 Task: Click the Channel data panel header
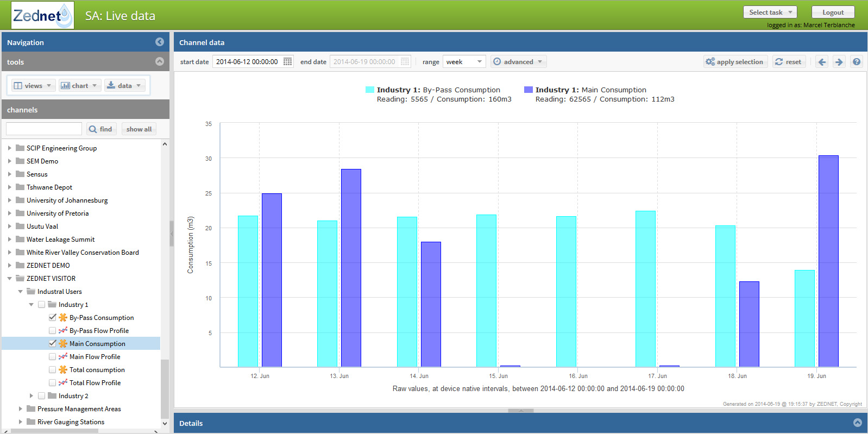pos(520,42)
